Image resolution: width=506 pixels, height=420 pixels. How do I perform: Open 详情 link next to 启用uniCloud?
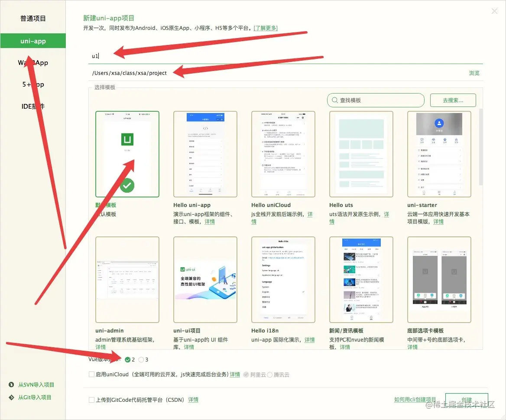235,374
